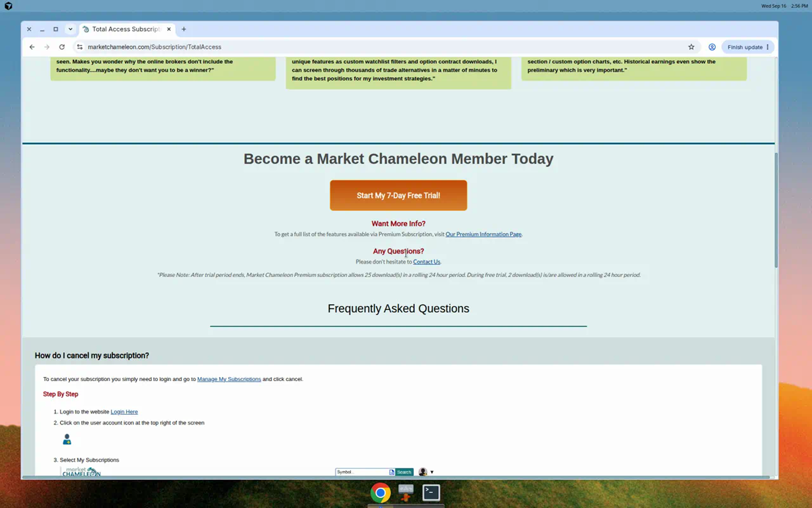The width and height of the screenshot is (812, 508).
Task: Go back using browser back arrow
Action: click(32, 47)
